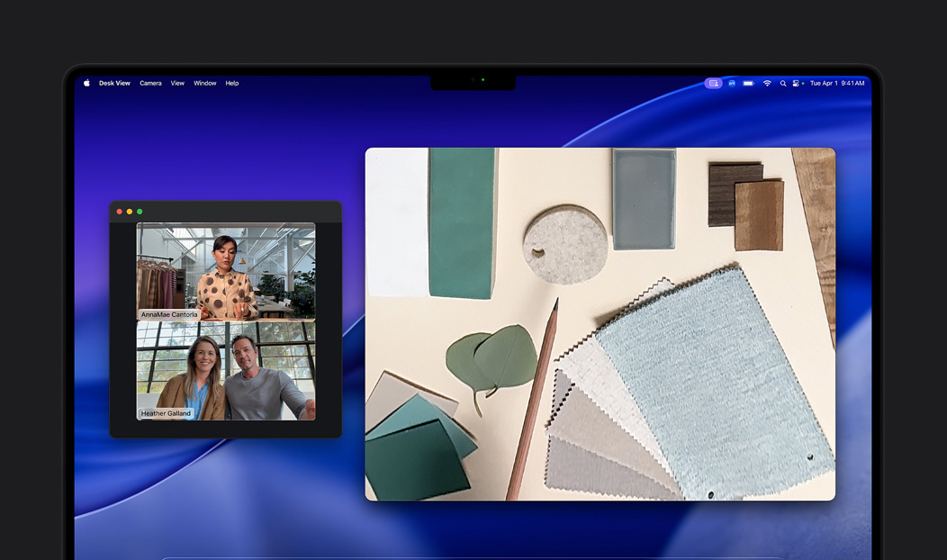Click the blue app icon beside the sharing indicator

pos(732,83)
